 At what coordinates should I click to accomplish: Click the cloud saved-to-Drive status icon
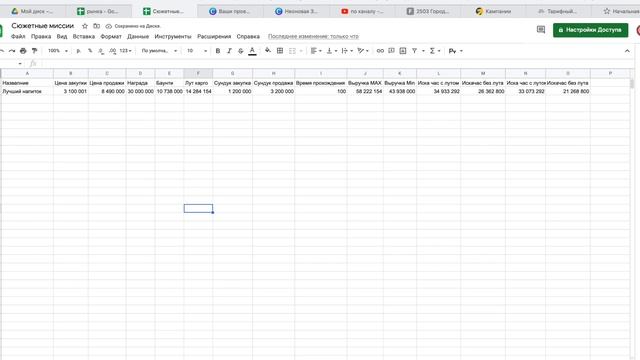click(x=109, y=26)
